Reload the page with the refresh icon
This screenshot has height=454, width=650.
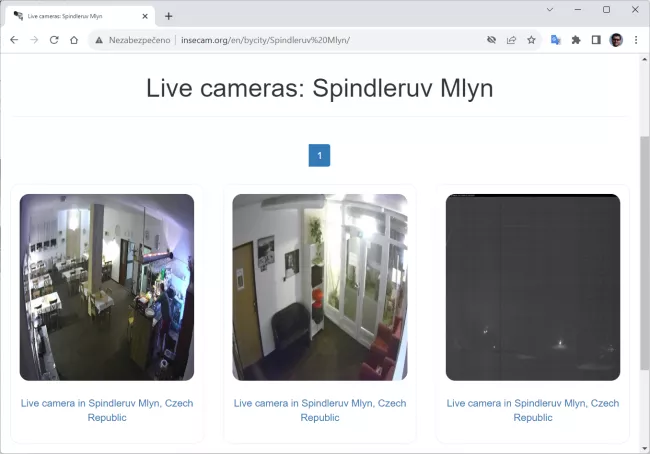tap(54, 40)
